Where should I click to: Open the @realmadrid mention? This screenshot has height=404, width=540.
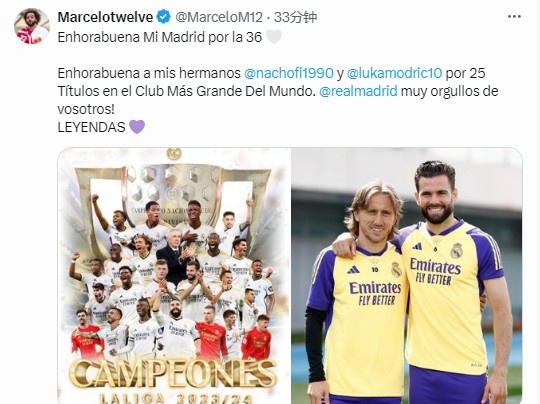coord(358,91)
